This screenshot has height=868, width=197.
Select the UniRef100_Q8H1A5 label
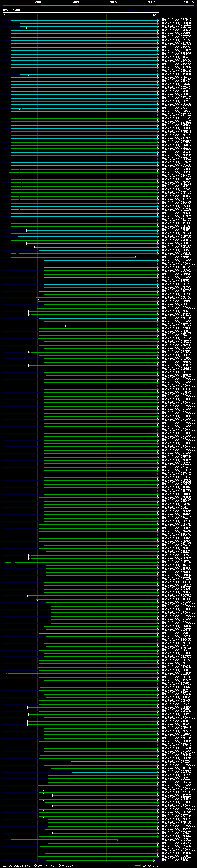[177, 71]
